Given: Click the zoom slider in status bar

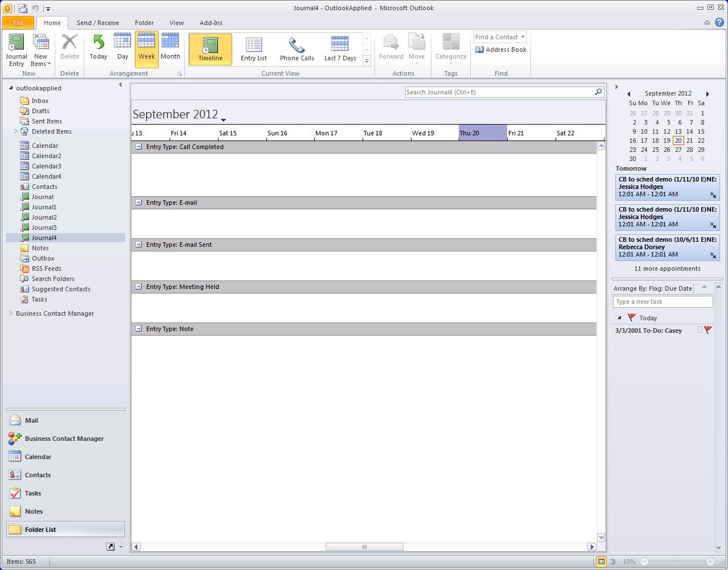Looking at the screenshot, I should click(677, 561).
